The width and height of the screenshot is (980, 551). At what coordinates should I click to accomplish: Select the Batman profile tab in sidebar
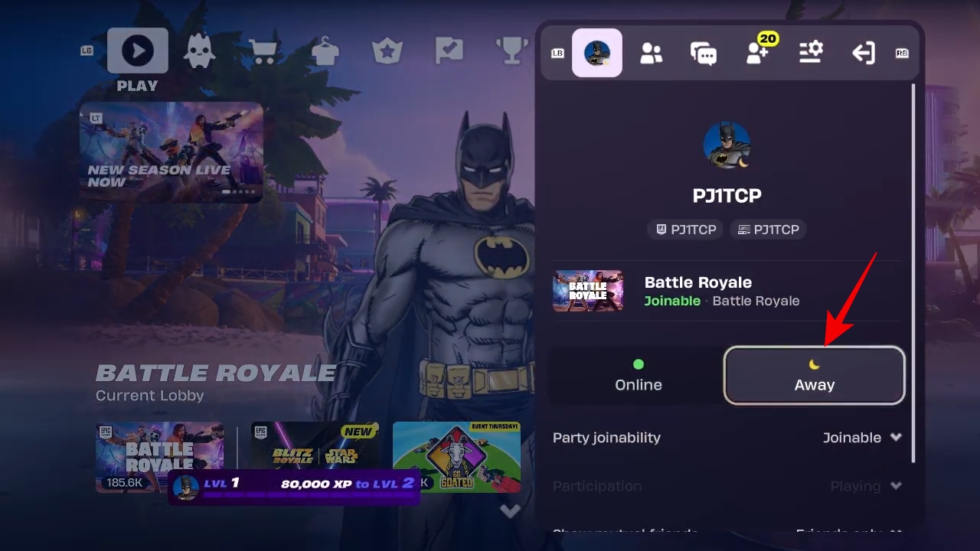597,53
